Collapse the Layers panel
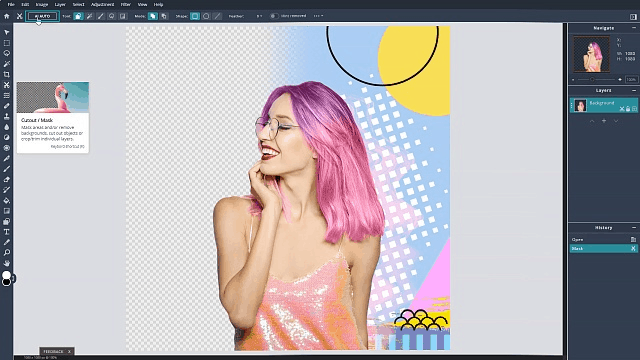The image size is (640, 360). click(634, 90)
